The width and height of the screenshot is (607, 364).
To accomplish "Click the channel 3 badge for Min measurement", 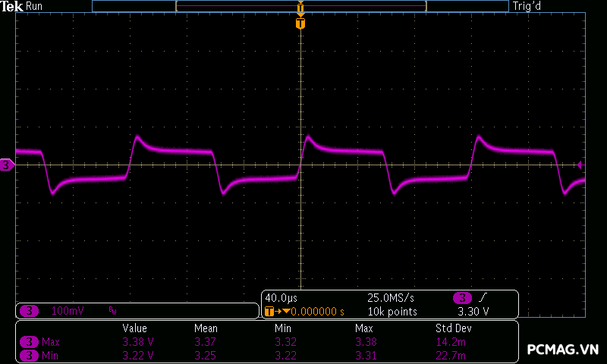I will pos(30,355).
